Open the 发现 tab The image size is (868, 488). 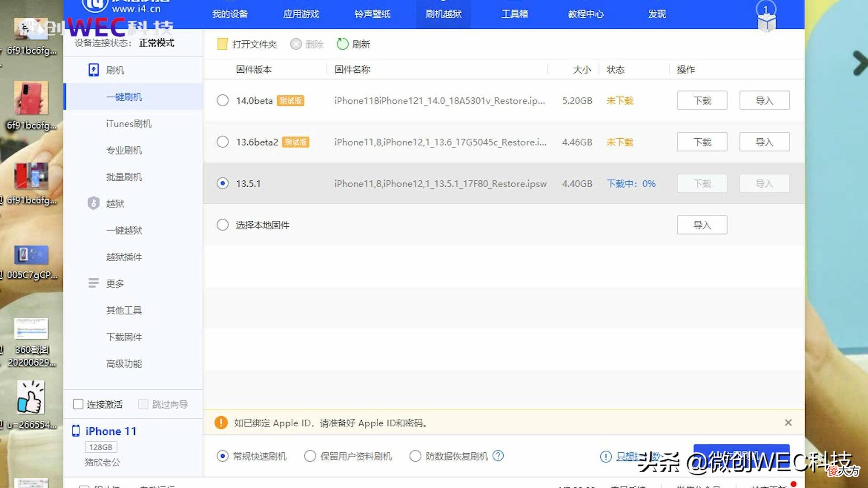click(657, 14)
